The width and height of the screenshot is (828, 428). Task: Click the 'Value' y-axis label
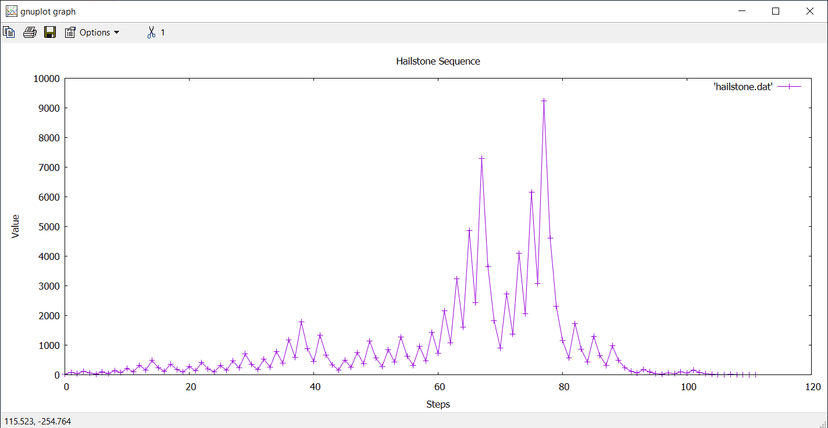(15, 226)
